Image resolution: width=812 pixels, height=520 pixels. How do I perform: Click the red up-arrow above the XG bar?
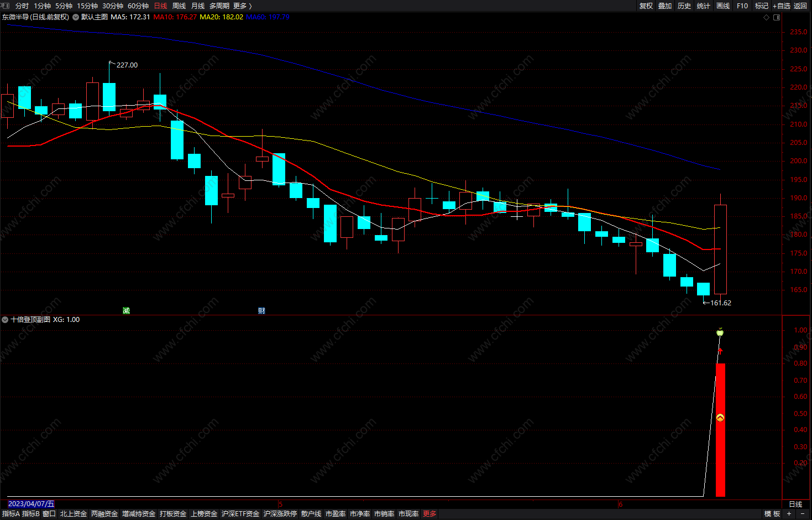(x=720, y=351)
